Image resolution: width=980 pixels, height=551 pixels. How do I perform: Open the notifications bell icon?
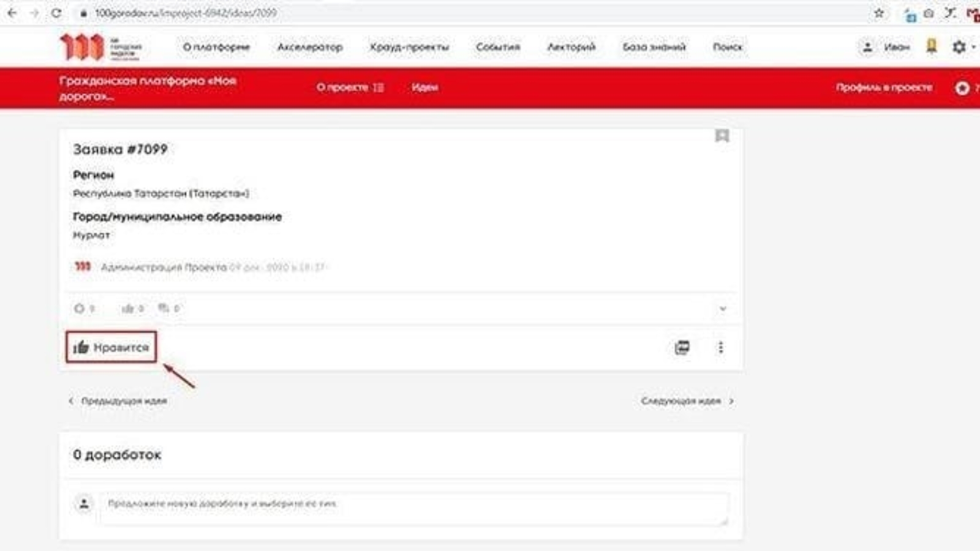pos(931,47)
